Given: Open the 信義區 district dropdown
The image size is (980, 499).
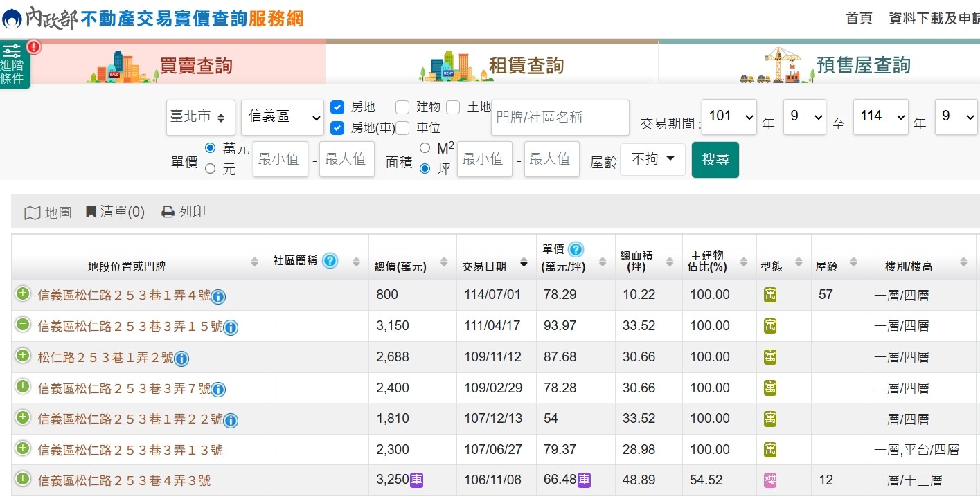Looking at the screenshot, I should coord(282,118).
